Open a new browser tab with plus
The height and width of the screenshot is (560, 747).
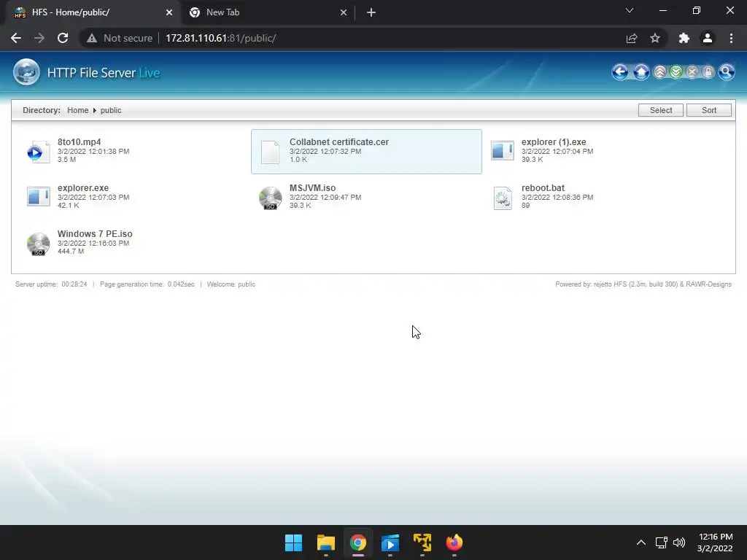[371, 12]
